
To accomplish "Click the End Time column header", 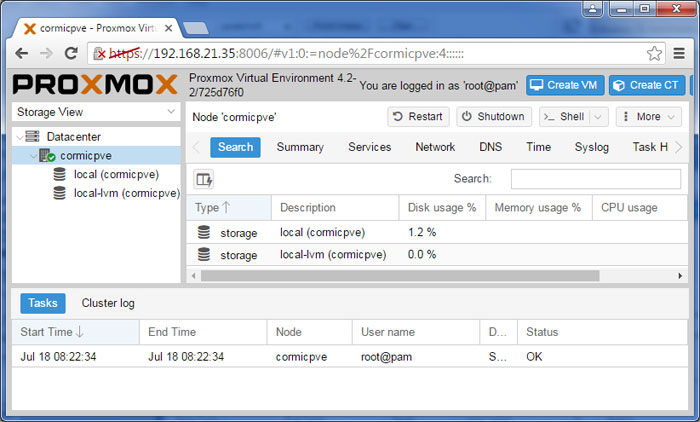I will (203, 332).
